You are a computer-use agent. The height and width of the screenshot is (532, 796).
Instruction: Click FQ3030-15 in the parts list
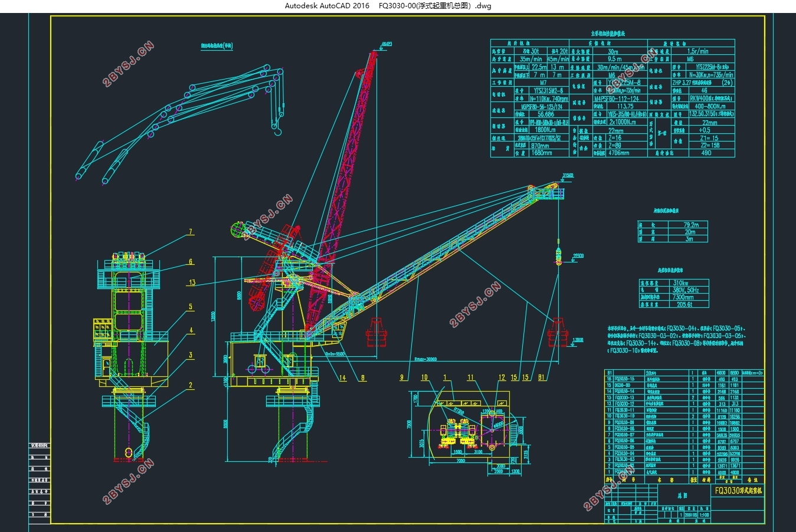[624, 379]
